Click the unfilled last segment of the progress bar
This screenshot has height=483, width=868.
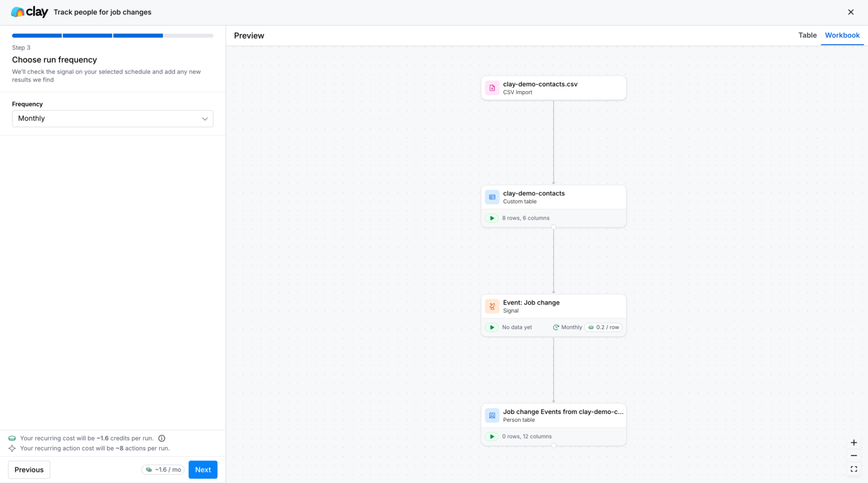[189, 36]
